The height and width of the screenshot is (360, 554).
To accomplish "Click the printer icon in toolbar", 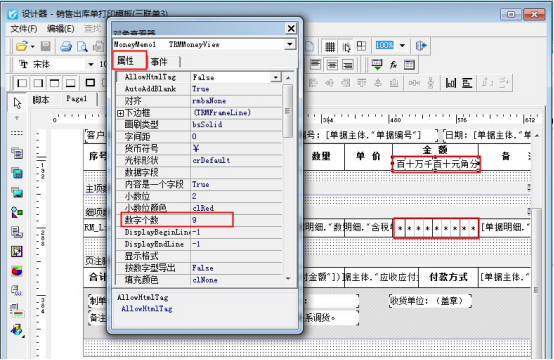I will coord(66,46).
